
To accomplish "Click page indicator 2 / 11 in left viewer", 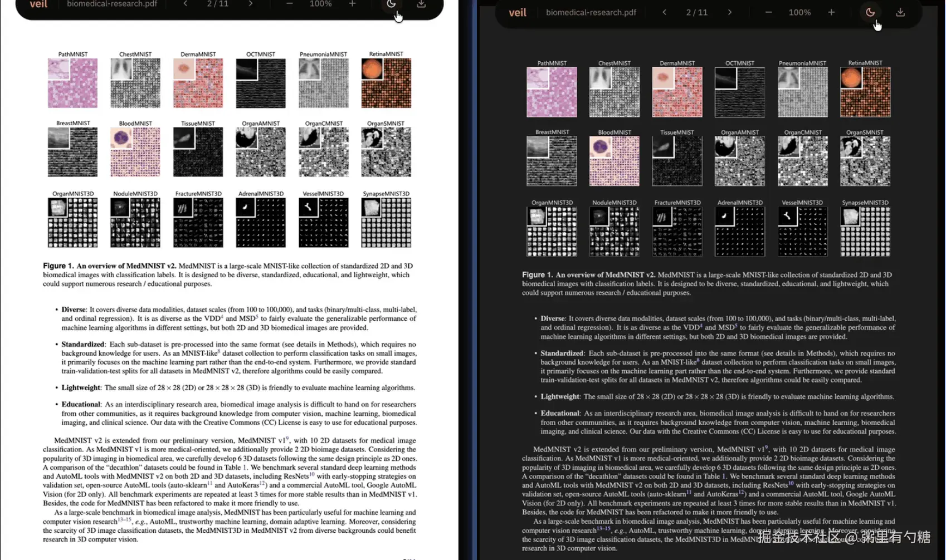I will click(x=218, y=4).
